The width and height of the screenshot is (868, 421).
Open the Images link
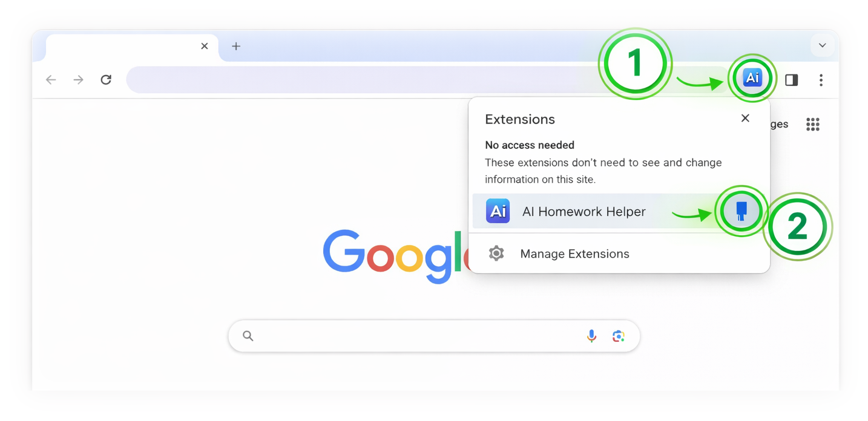(778, 124)
